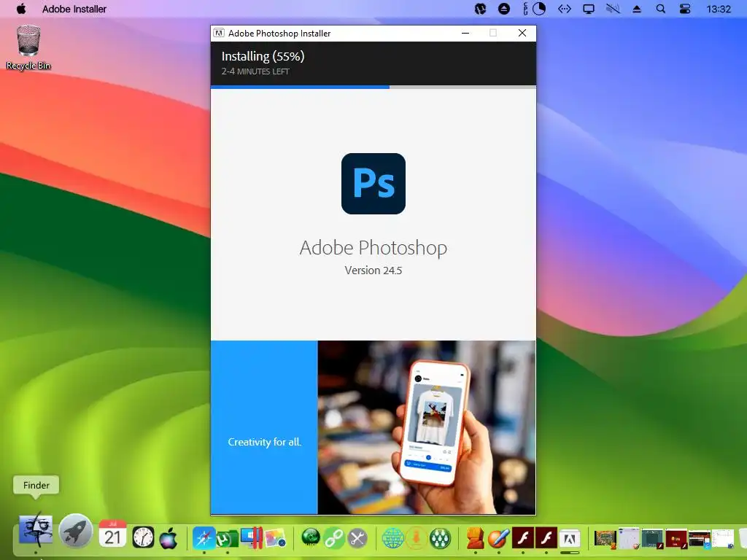
Task: Click the Installing (55%) status text
Action: (x=263, y=56)
